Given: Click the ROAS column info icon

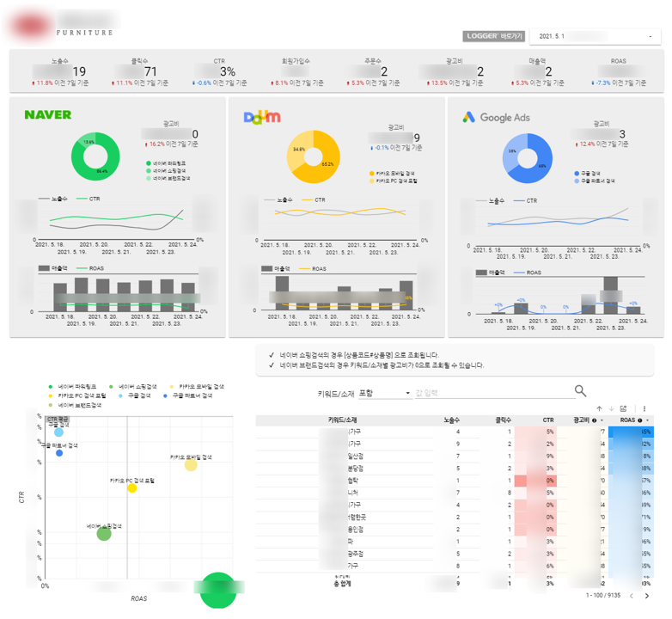Looking at the screenshot, I should point(640,420).
